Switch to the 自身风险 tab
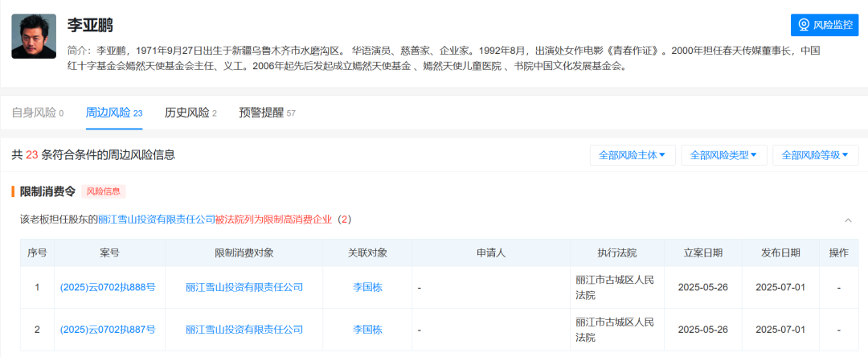The width and height of the screenshot is (868, 357). (37, 113)
